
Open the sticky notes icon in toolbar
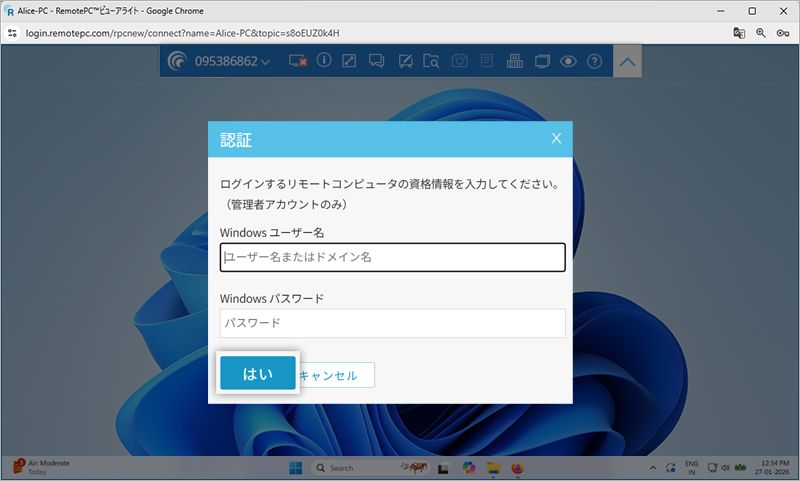[x=487, y=61]
